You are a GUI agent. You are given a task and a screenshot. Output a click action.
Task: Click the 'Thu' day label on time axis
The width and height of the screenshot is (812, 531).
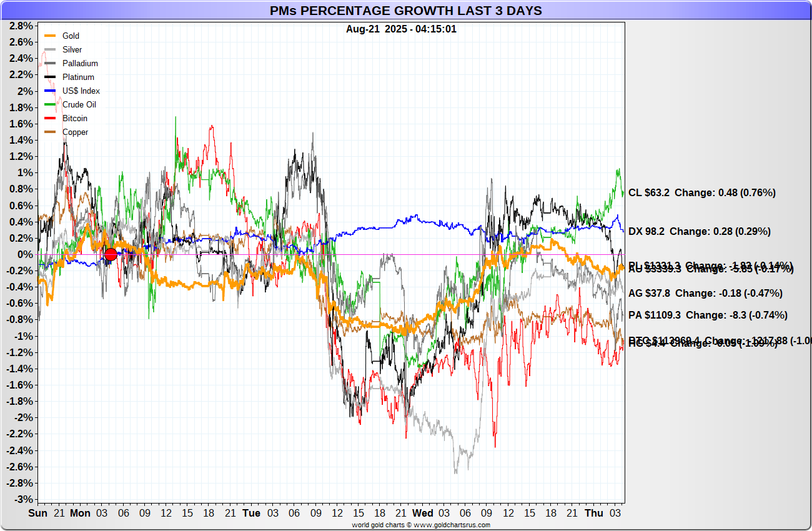point(594,514)
